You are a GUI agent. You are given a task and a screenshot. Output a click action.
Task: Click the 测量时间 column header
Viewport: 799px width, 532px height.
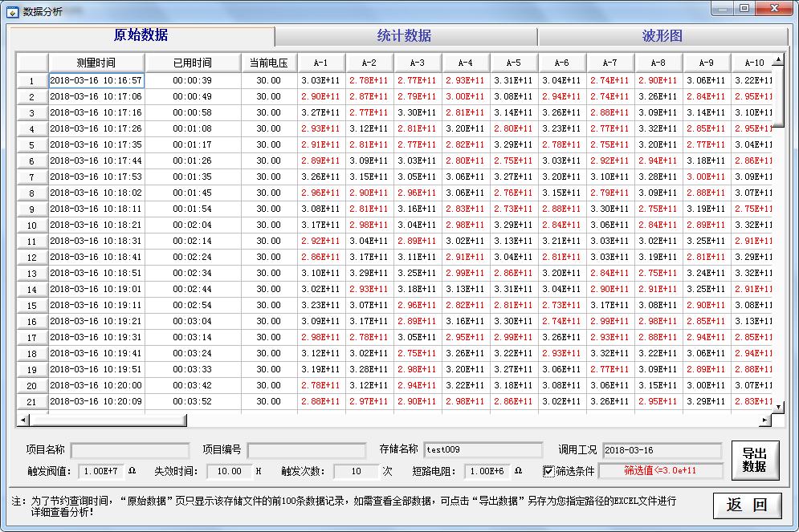click(x=96, y=63)
